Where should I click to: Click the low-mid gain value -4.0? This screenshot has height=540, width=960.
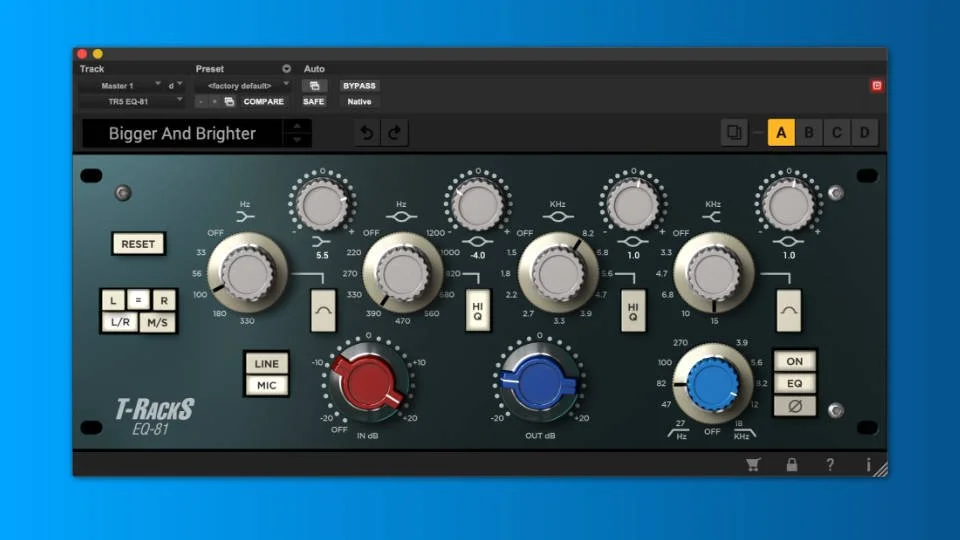click(478, 255)
